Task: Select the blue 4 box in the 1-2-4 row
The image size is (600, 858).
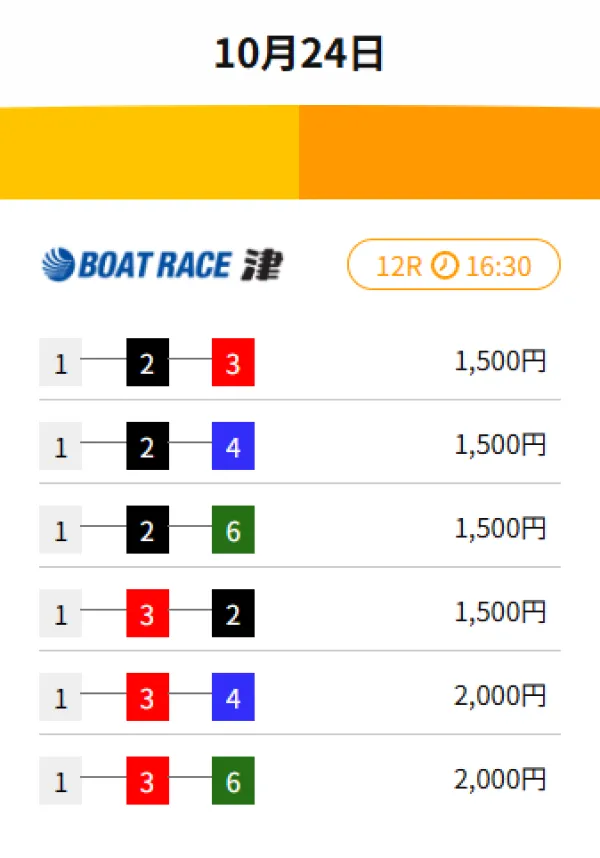Action: [x=233, y=447]
